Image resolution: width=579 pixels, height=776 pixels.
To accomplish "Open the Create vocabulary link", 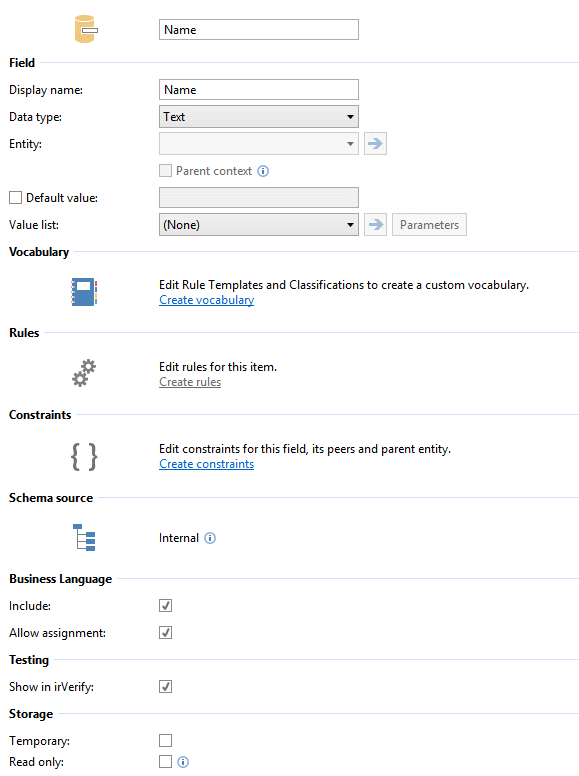I will 206,300.
